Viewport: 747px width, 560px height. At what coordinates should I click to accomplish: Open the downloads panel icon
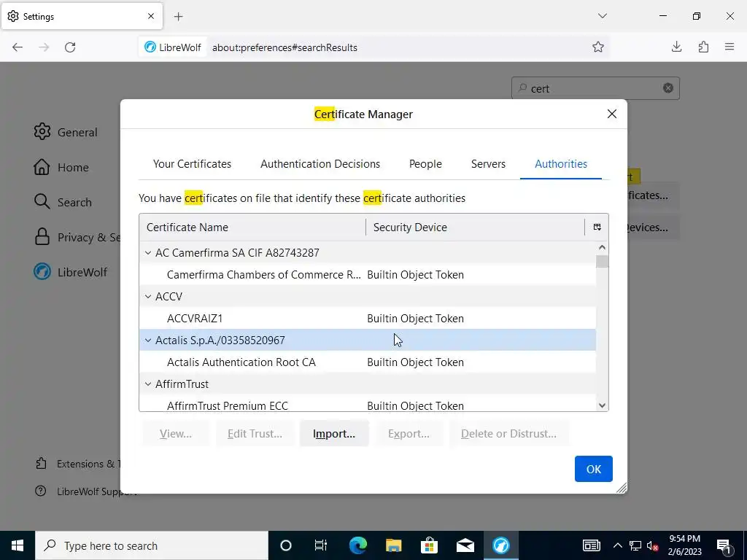pyautogui.click(x=676, y=47)
